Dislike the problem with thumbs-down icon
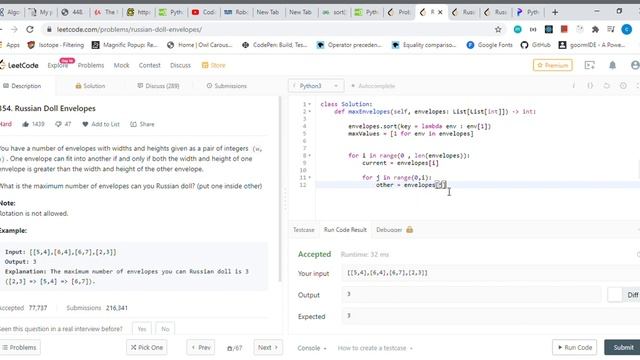 pyautogui.click(x=58, y=124)
